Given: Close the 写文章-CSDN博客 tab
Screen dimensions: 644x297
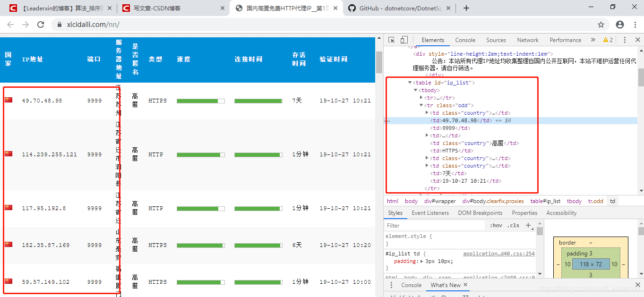Looking at the screenshot, I should coord(223,8).
